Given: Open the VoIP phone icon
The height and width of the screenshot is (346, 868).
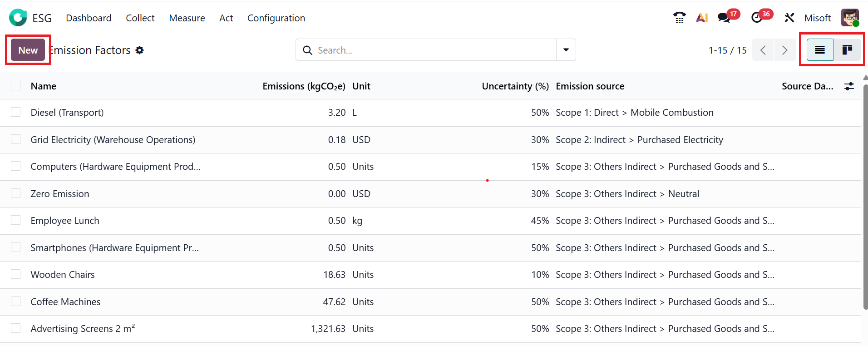Looking at the screenshot, I should pos(679,18).
